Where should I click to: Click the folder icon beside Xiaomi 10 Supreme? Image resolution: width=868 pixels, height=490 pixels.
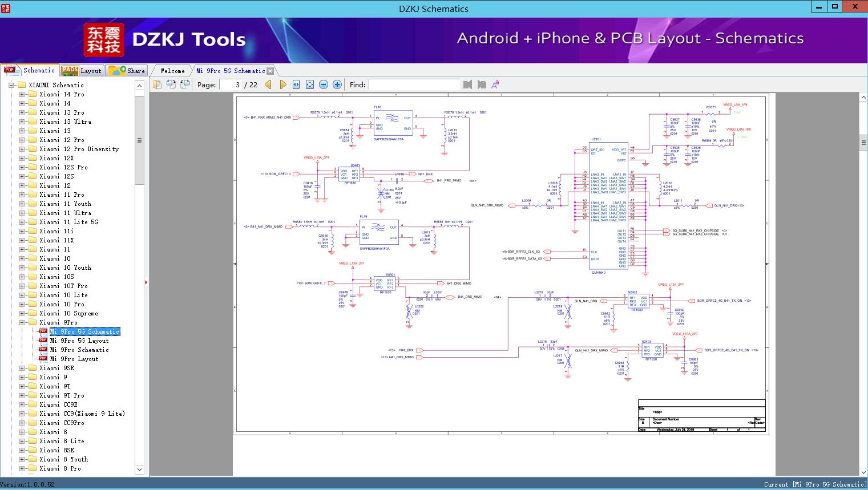pyautogui.click(x=33, y=313)
